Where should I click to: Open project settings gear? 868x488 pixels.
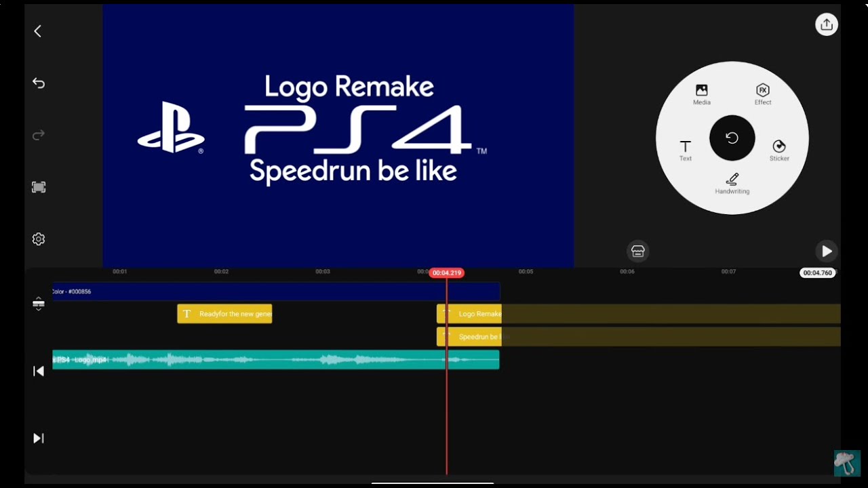[39, 239]
